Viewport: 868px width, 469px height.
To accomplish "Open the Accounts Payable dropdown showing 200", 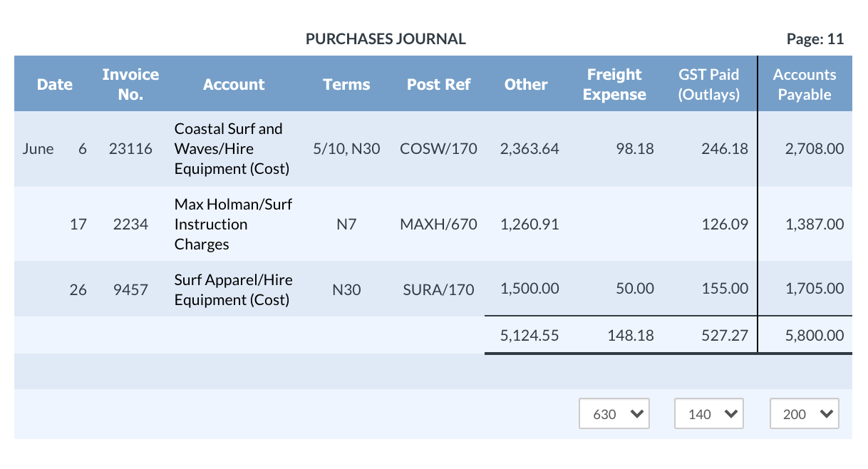I will coord(805,414).
